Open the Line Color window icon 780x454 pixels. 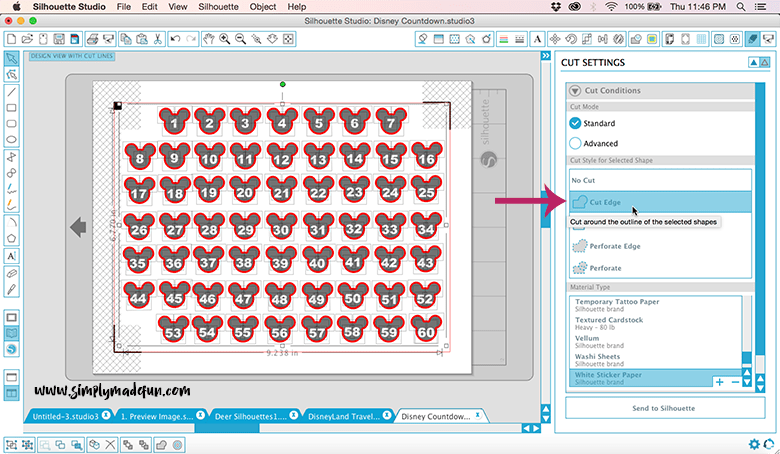[503, 39]
